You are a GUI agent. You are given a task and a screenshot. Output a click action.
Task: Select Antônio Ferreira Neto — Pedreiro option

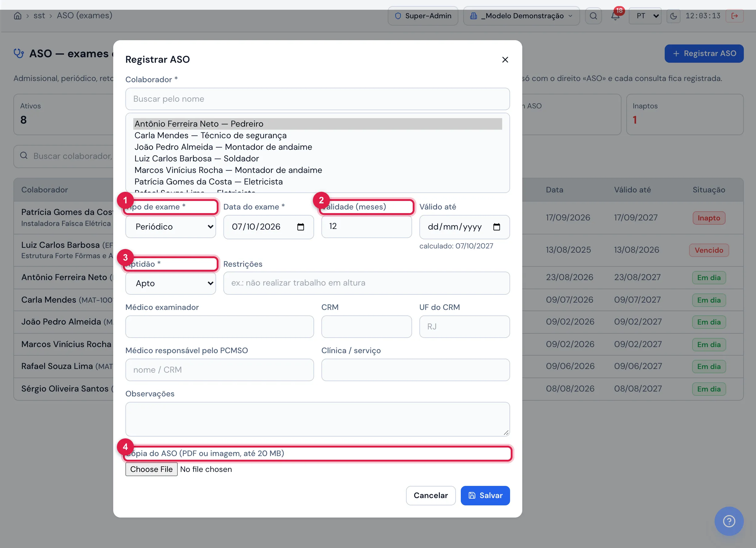(x=317, y=124)
